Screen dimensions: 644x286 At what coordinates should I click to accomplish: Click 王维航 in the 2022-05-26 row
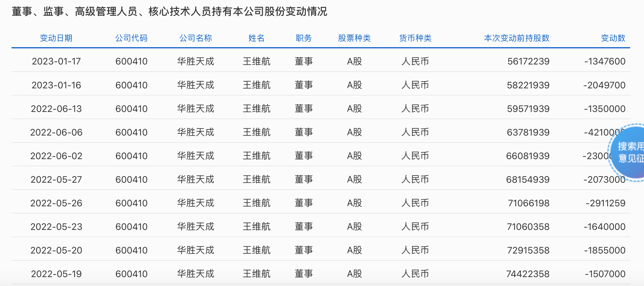coord(256,203)
